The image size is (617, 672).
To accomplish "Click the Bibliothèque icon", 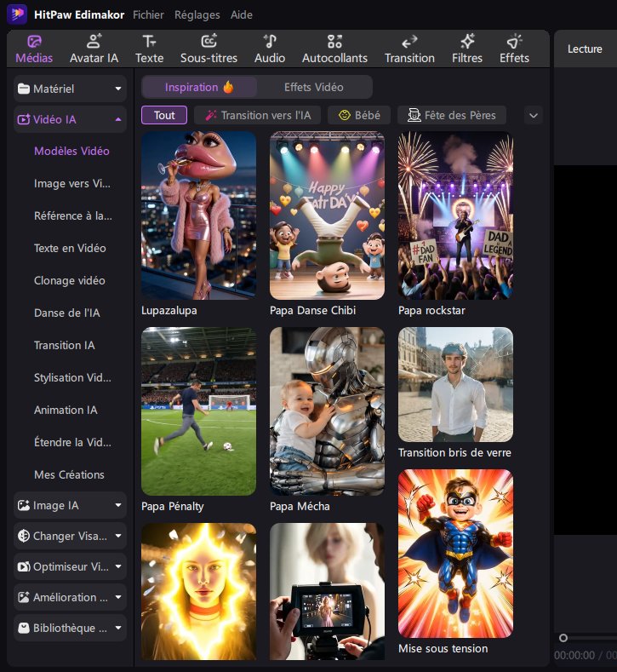I will pyautogui.click(x=24, y=628).
